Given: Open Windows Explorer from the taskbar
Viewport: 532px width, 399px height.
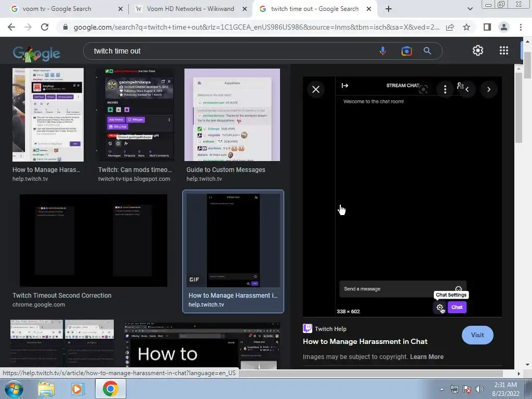Looking at the screenshot, I should [46, 389].
